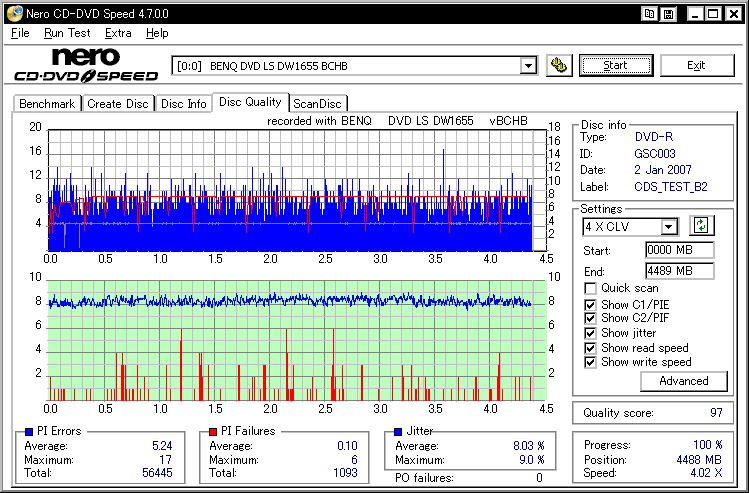The width and height of the screenshot is (749, 493).
Task: Click the floppy disk save icon
Action: [x=667, y=14]
